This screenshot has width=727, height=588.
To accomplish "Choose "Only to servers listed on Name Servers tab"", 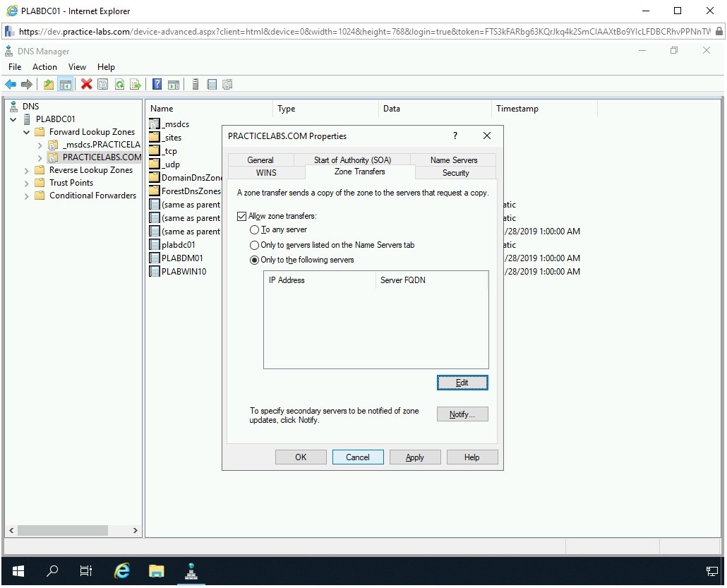I will pos(255,245).
